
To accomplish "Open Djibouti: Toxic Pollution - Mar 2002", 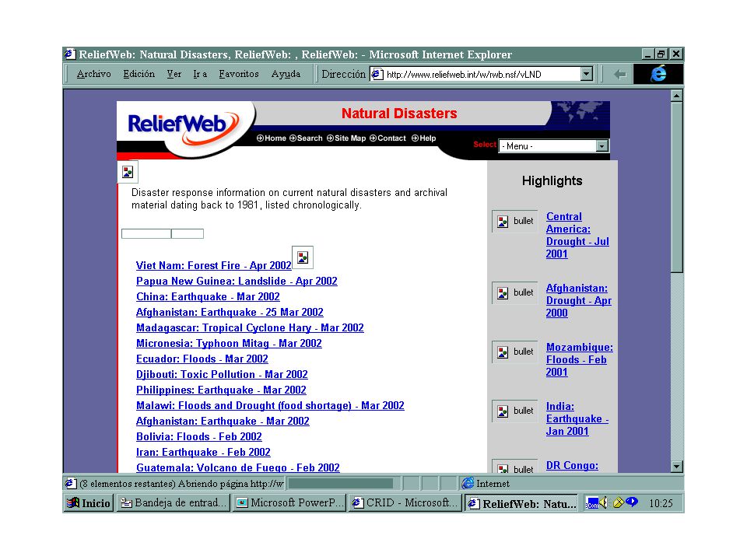I will click(222, 375).
